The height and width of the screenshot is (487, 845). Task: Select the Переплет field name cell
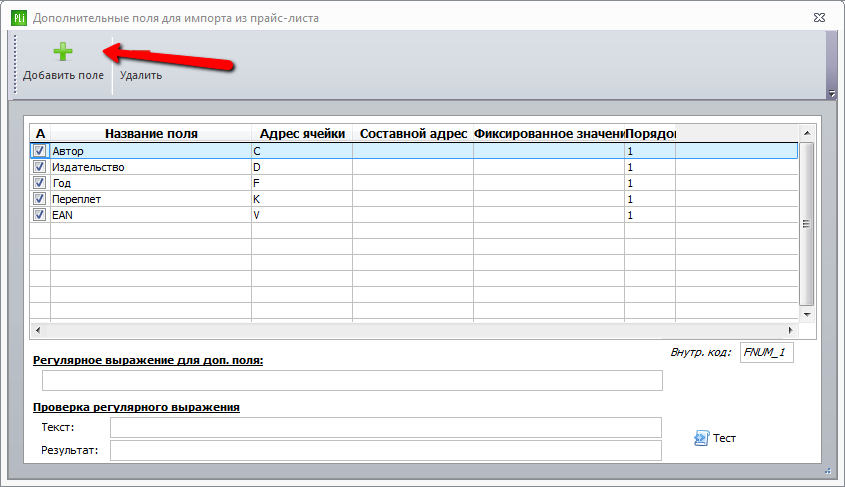(x=151, y=199)
